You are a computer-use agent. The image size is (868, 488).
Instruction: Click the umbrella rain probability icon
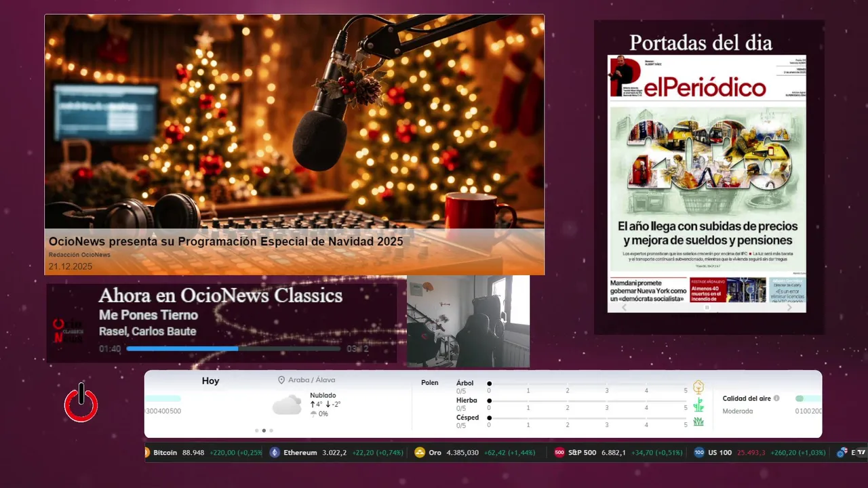(313, 413)
